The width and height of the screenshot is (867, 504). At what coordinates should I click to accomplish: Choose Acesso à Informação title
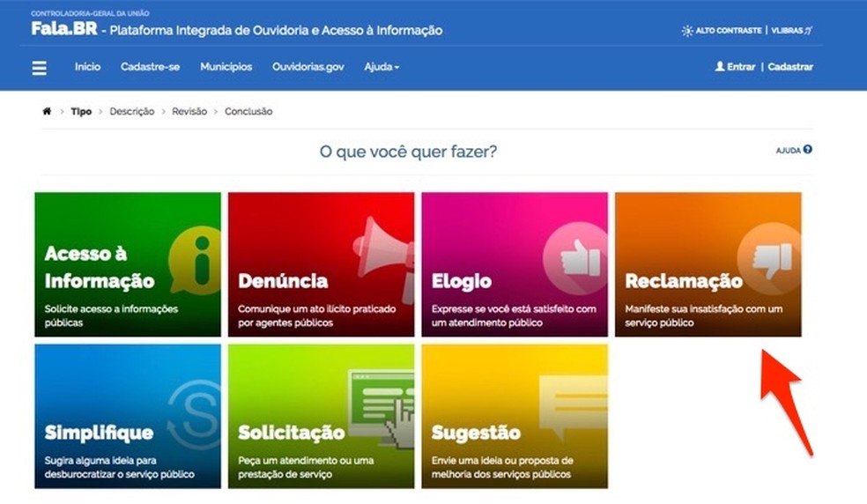(x=100, y=267)
